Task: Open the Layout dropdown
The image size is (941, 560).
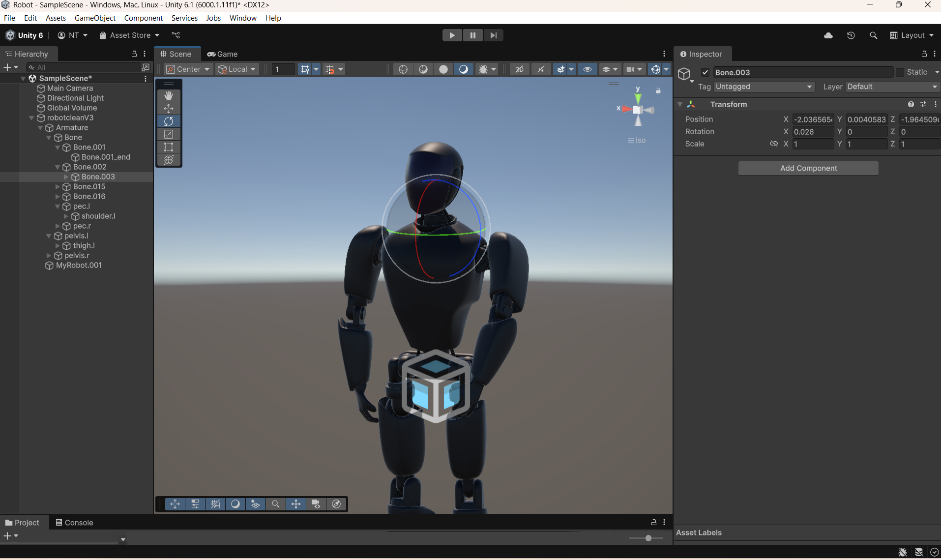Action: click(x=912, y=35)
